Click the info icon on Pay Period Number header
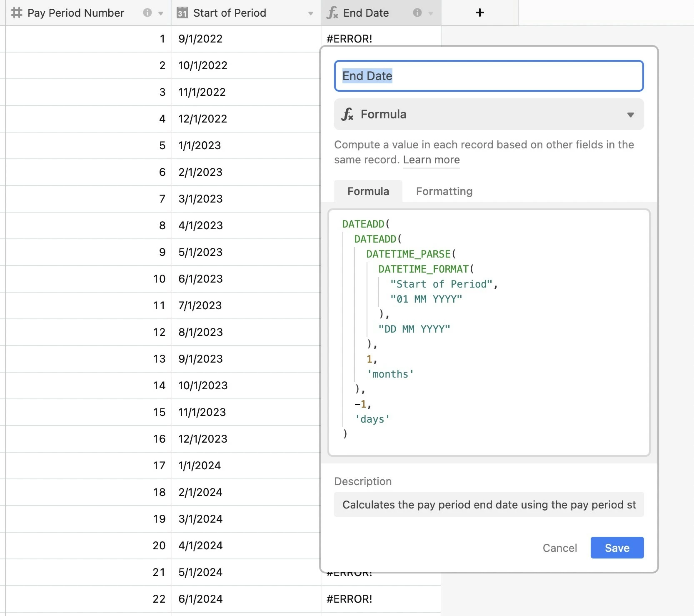The height and width of the screenshot is (616, 694). [x=147, y=13]
